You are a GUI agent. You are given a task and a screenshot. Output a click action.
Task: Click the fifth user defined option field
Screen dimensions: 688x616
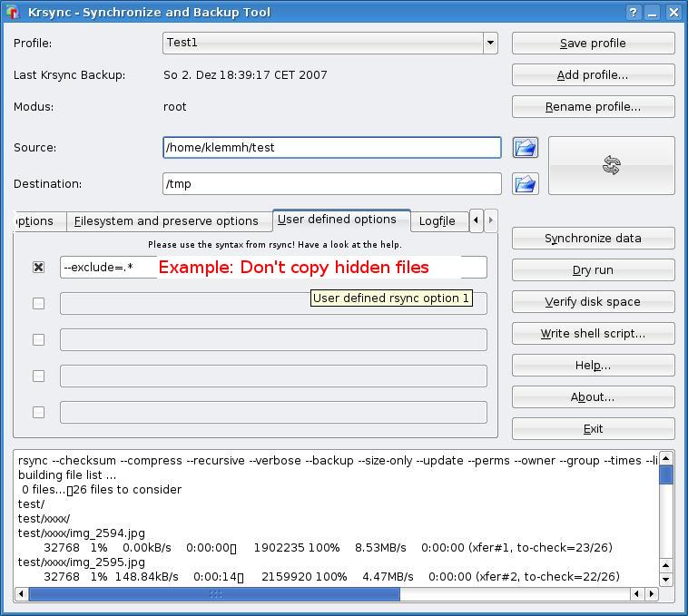(273, 412)
